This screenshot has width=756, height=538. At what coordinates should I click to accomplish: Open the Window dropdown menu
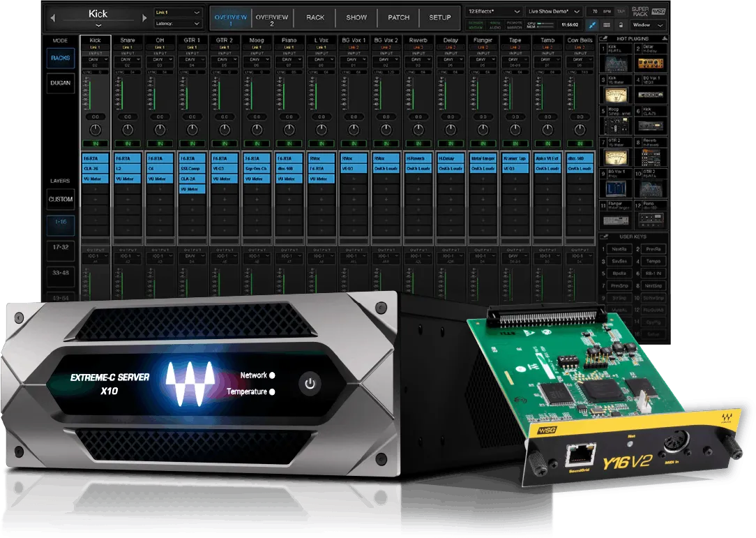pos(647,25)
